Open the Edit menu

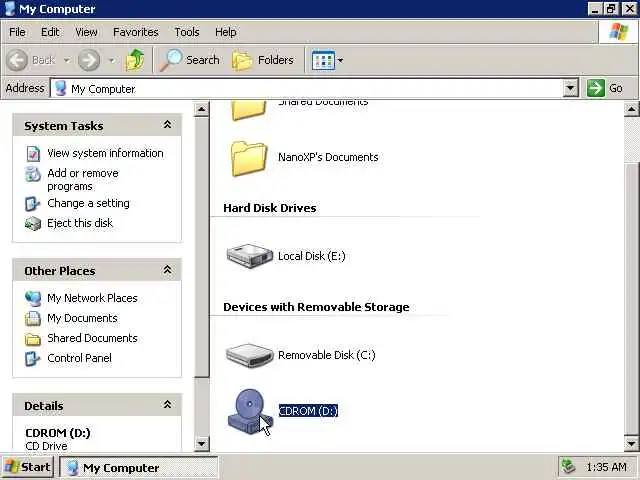coord(50,32)
